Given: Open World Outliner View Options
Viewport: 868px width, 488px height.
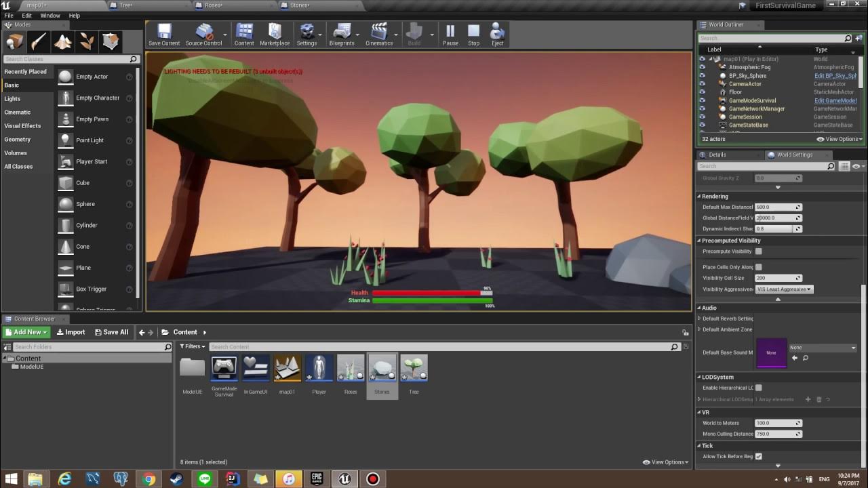Looking at the screenshot, I should pos(840,139).
